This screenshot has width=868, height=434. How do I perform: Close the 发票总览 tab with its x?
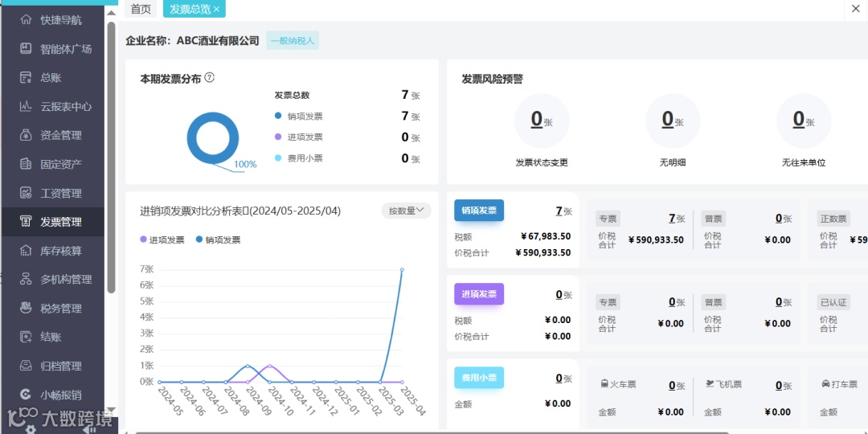[x=216, y=10]
